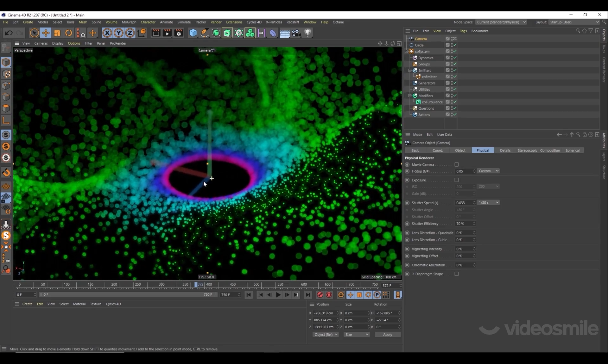Toggle X-axis lock button

[x=107, y=33]
